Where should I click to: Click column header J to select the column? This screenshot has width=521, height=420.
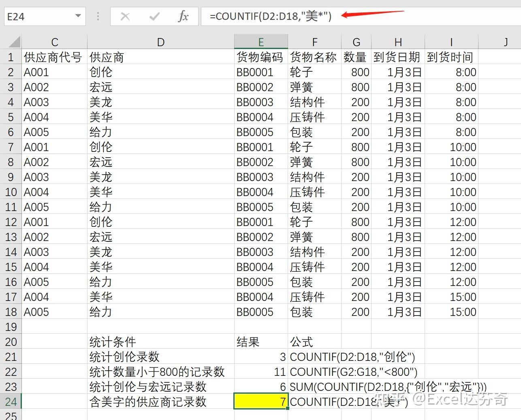click(506, 41)
